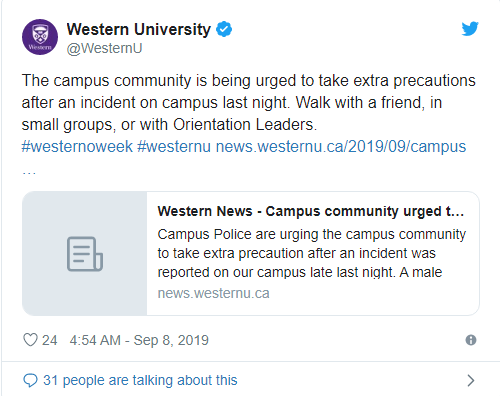Open the #westernu hashtag
This screenshot has width=500, height=396.
tap(174, 147)
